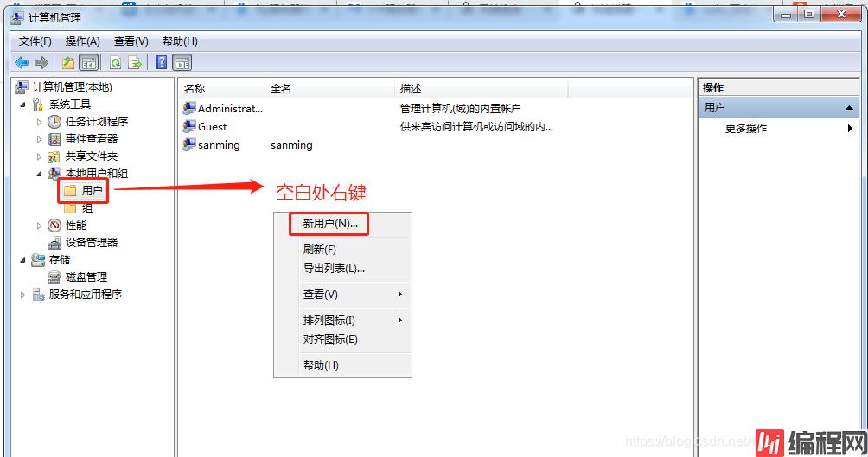This screenshot has width=868, height=457.
Task: Expand the 服务和应用程序 tree node
Action: click(x=23, y=295)
